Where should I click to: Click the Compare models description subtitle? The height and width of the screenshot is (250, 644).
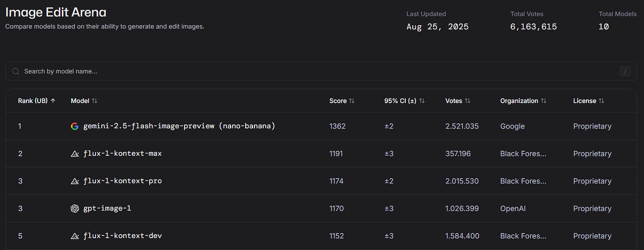(105, 27)
